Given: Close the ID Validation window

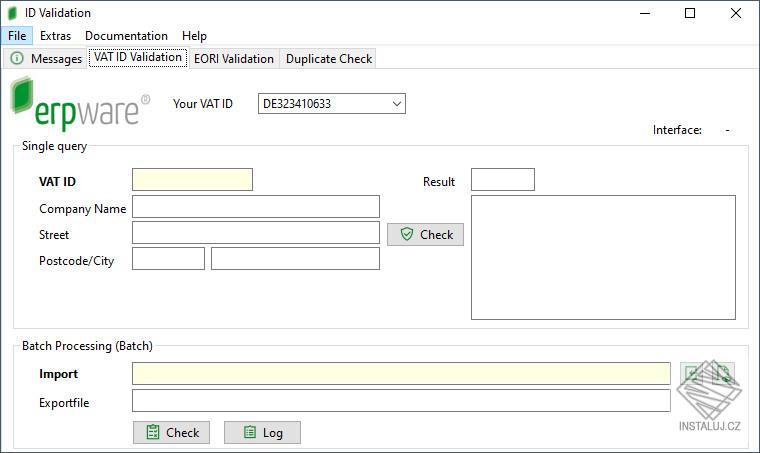Looking at the screenshot, I should (x=736, y=13).
